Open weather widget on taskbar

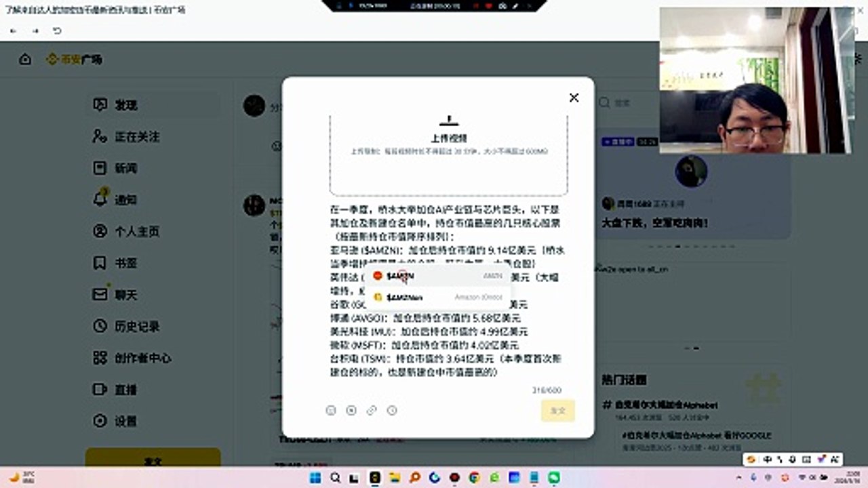(x=20, y=478)
